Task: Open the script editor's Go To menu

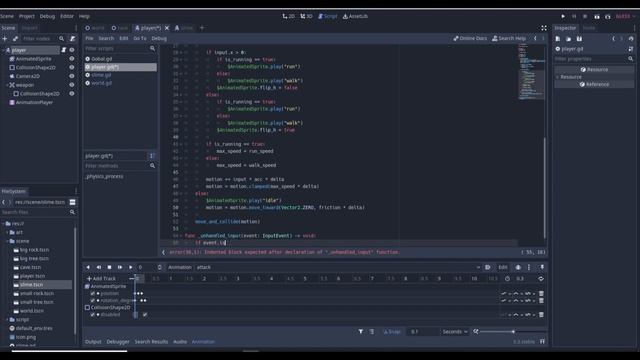Action: pos(140,38)
